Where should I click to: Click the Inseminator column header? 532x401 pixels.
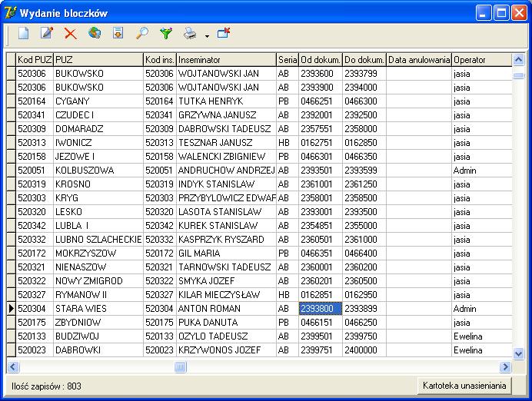[x=226, y=60]
